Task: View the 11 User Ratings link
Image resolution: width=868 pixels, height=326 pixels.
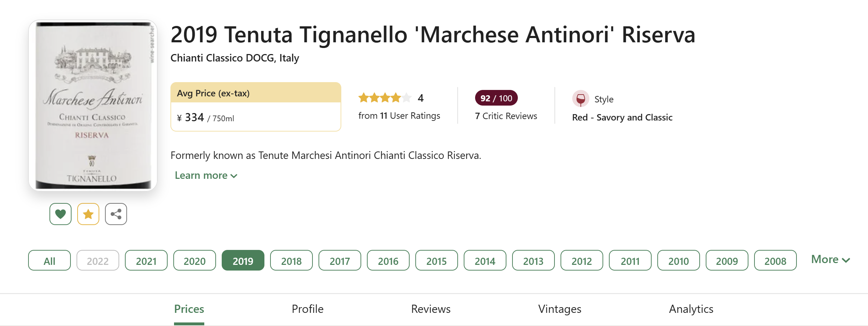Action: pyautogui.click(x=399, y=116)
